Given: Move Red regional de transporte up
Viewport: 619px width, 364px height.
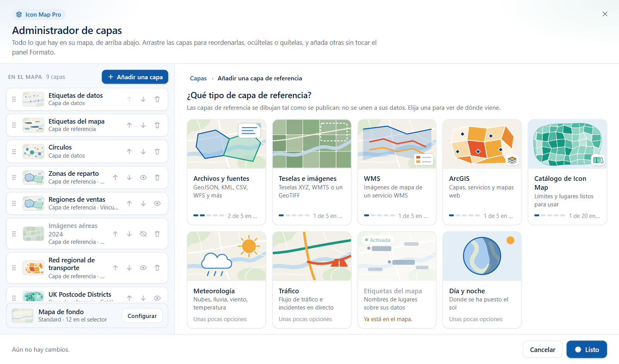Looking at the screenshot, I should [115, 268].
